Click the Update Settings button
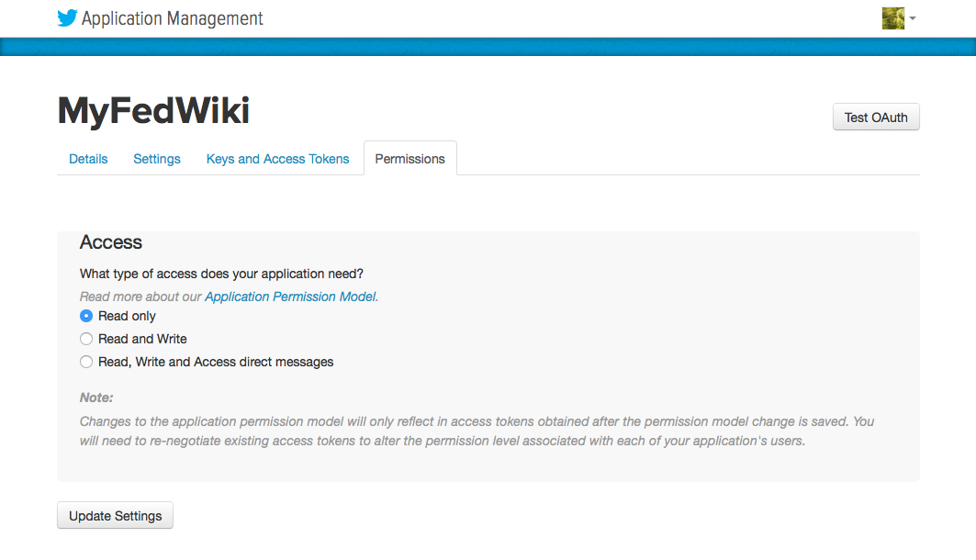Screen dimensions: 976x560 point(115,515)
